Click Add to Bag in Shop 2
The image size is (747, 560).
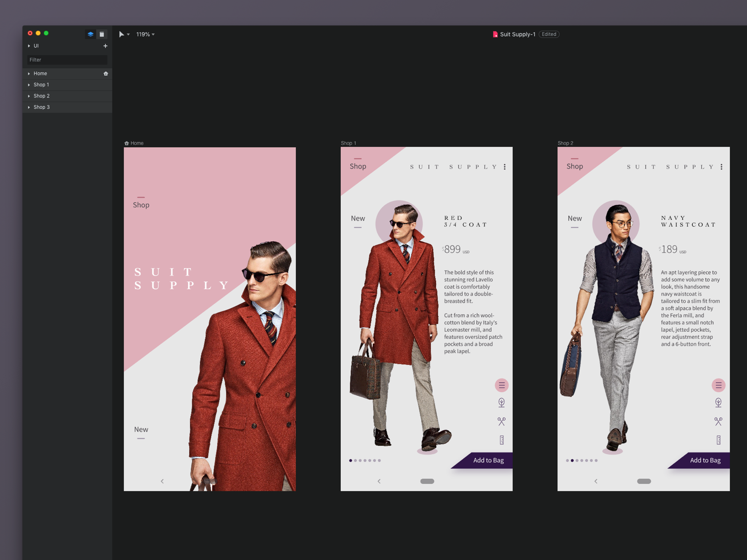(x=705, y=460)
